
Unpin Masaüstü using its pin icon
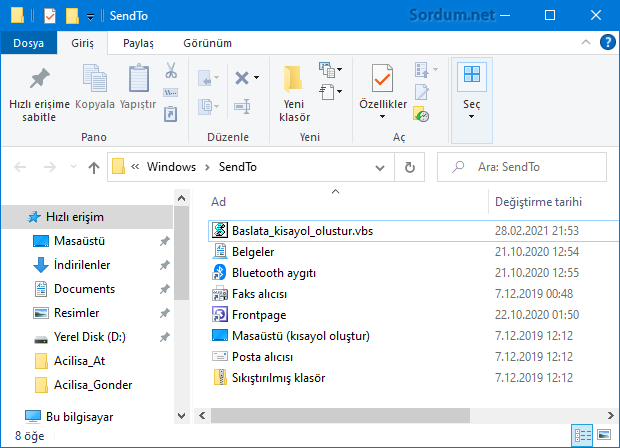point(164,241)
